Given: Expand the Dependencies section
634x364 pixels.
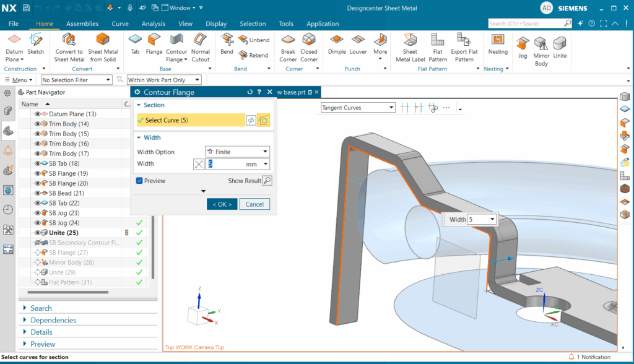Looking at the screenshot, I should tap(53, 320).
